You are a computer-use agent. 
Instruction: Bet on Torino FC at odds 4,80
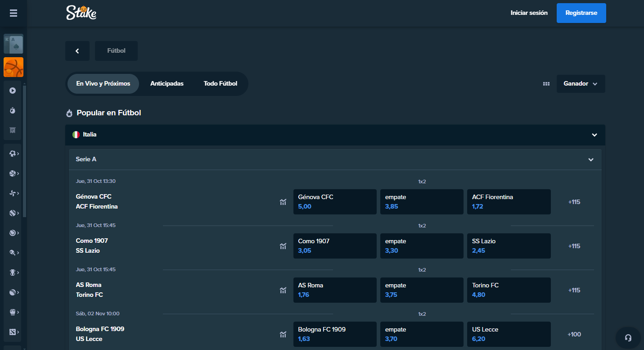(509, 290)
